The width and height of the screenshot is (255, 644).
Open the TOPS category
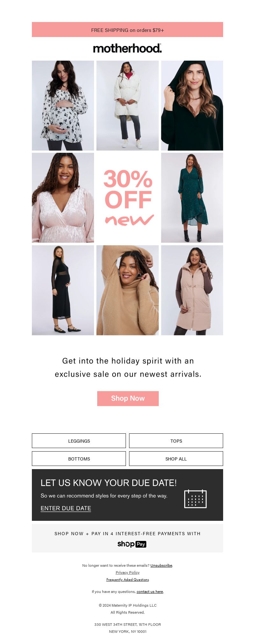point(176,441)
